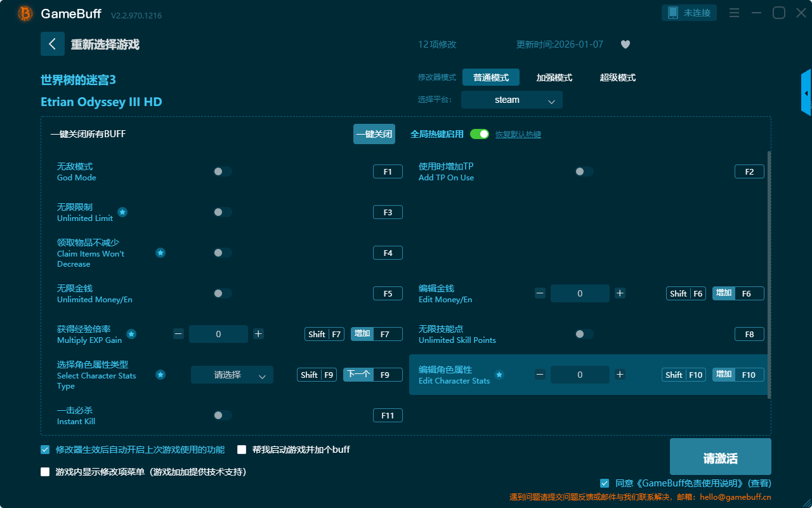
Task: Expand the blue side panel arrow on right edge
Action: click(x=806, y=93)
